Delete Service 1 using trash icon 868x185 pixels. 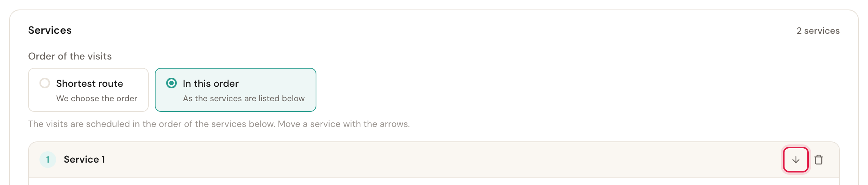819,160
